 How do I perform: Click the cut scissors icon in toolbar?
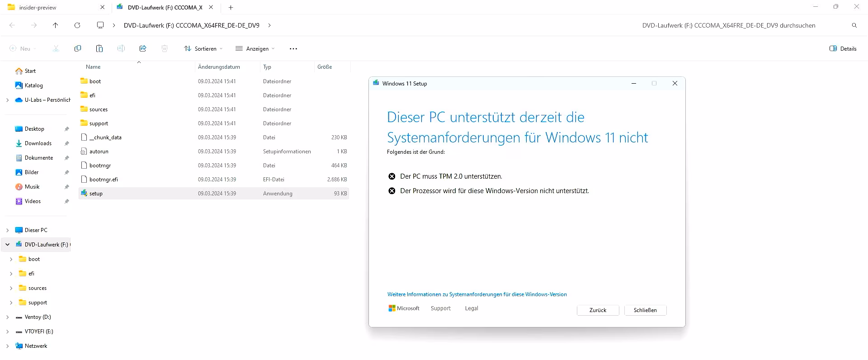click(56, 48)
